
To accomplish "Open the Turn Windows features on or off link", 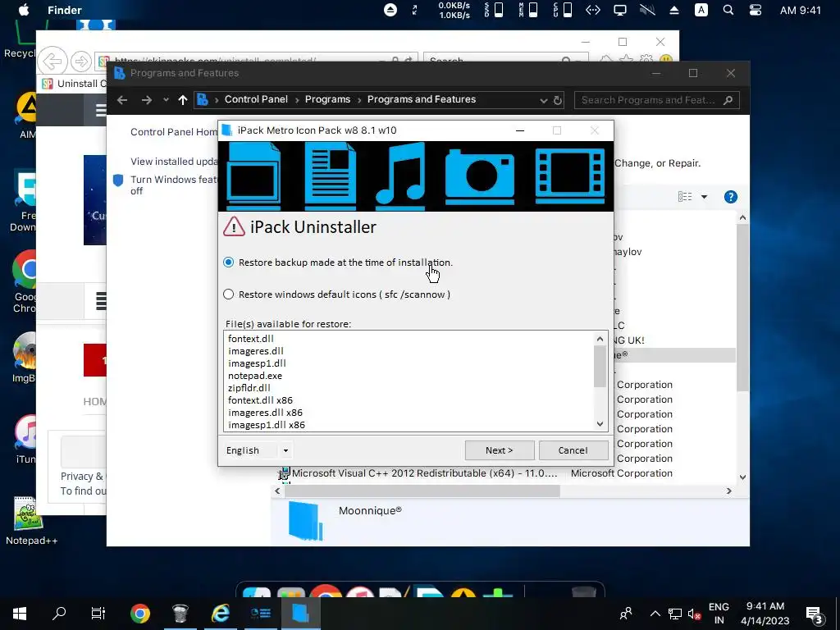I will tap(174, 185).
